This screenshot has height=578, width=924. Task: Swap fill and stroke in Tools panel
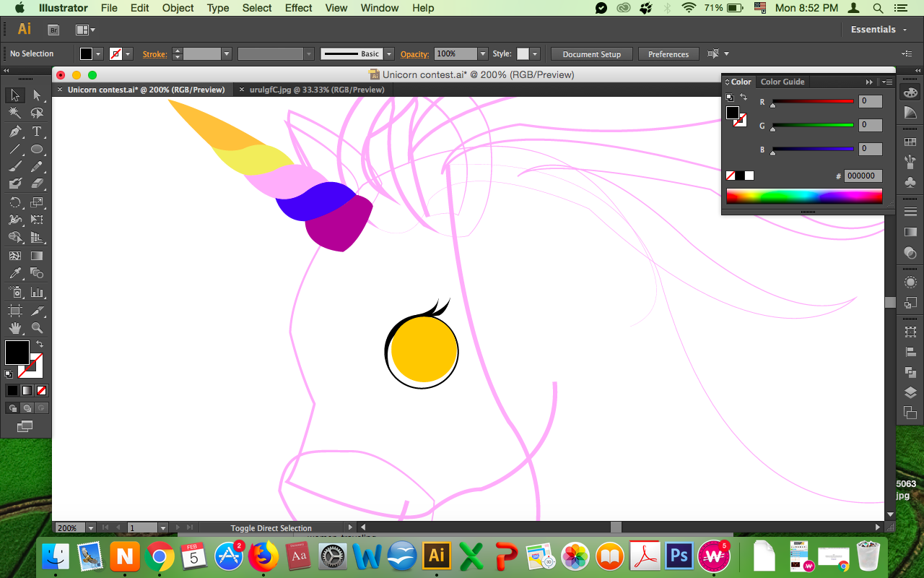[x=40, y=345]
